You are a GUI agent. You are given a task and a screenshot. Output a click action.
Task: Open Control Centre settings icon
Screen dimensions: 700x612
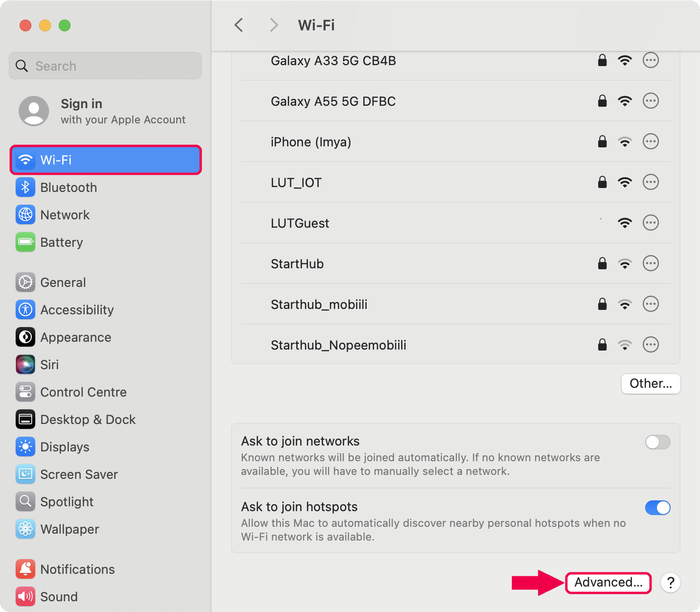(25, 392)
